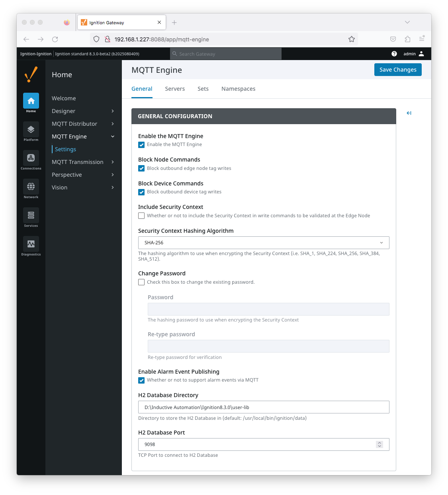Image resolution: width=448 pixels, height=495 pixels.
Task: Check the Change Password checkbox
Action: click(141, 282)
